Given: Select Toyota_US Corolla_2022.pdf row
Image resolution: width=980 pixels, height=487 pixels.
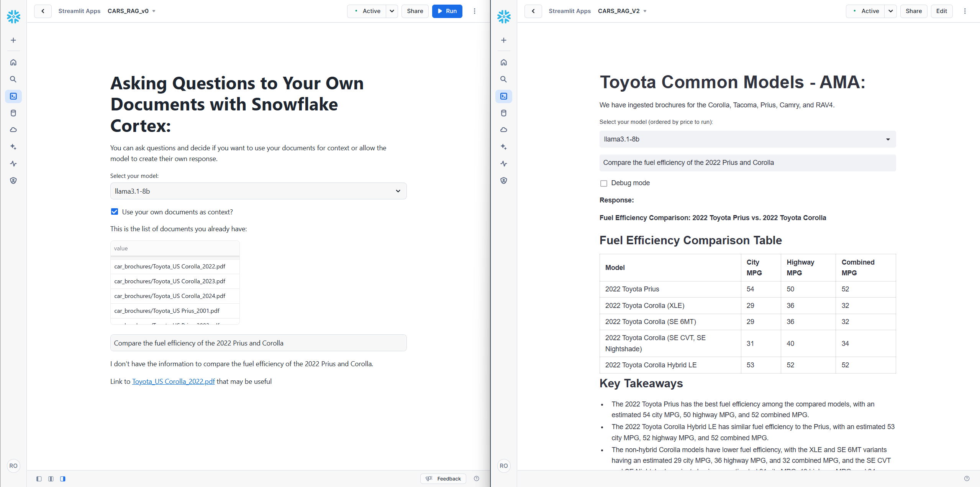Looking at the screenshot, I should point(175,267).
